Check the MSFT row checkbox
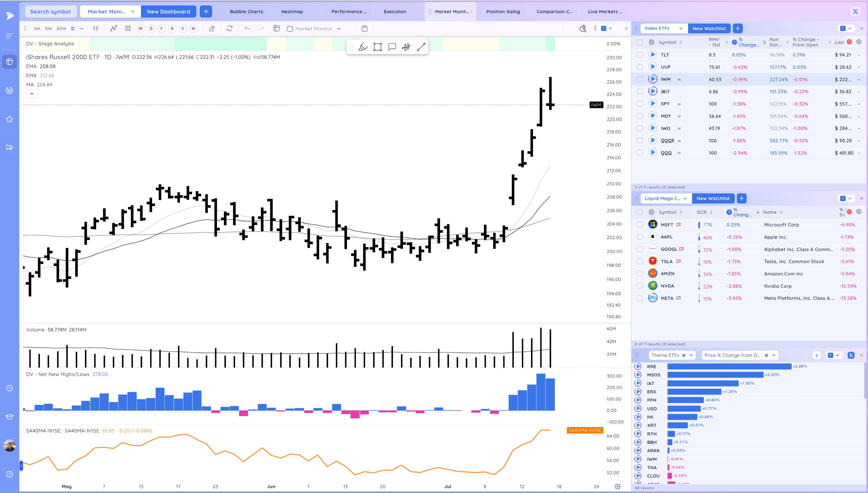This screenshot has height=493, width=868. [x=639, y=225]
